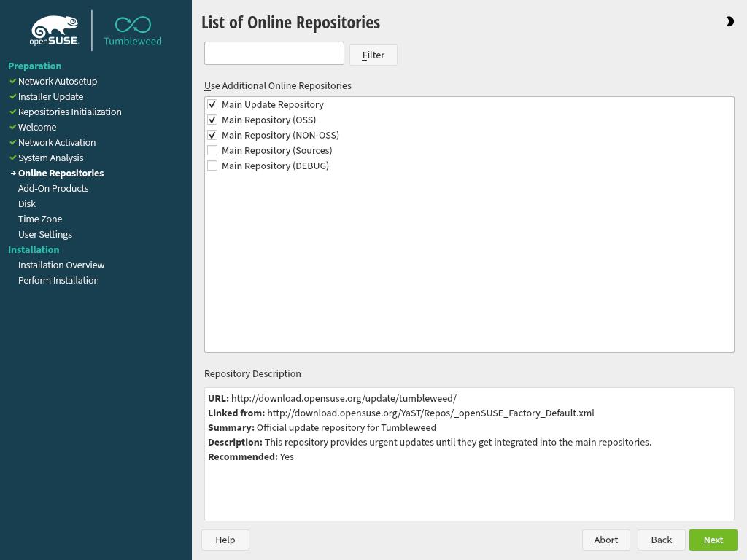
Task: Click 'Use Additional Online Repositories' label
Action: (x=278, y=86)
